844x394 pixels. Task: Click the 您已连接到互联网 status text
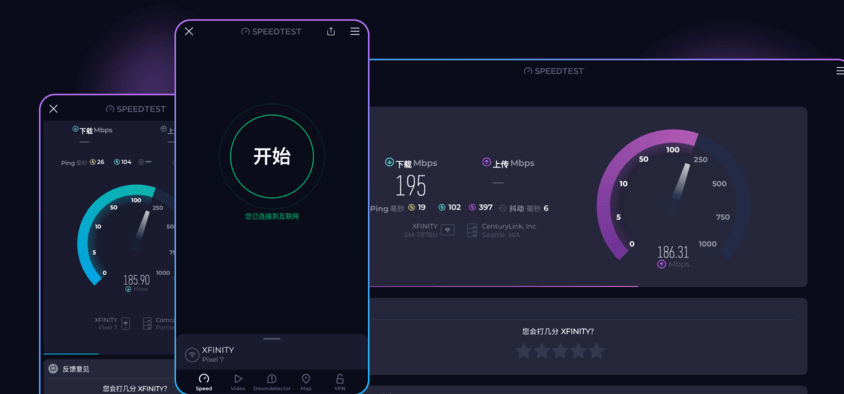[x=272, y=216]
